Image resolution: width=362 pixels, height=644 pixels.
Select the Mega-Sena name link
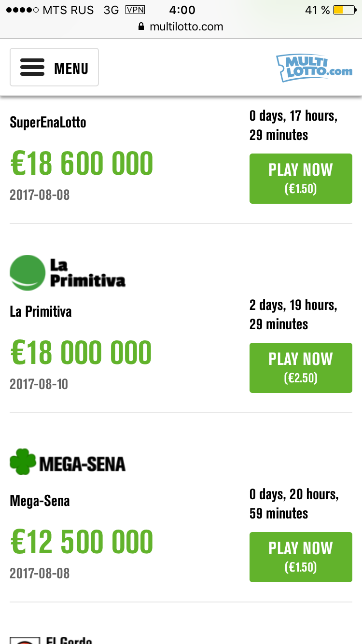[40, 501]
